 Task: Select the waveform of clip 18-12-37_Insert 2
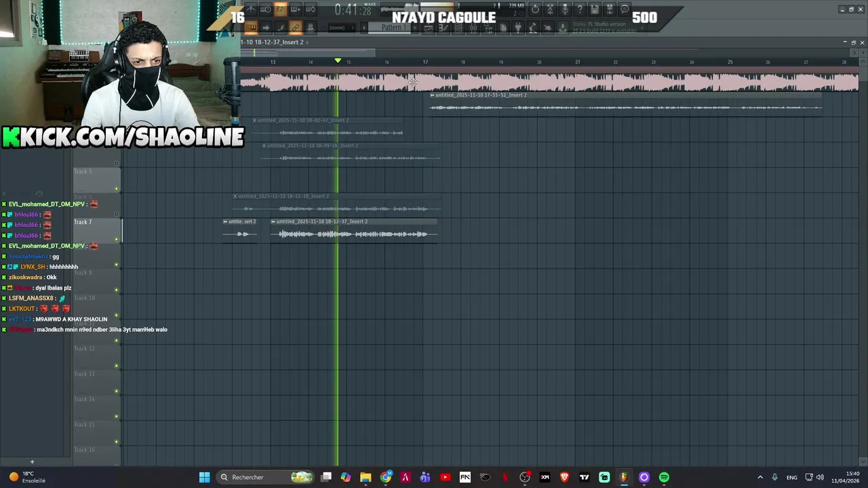tap(354, 234)
